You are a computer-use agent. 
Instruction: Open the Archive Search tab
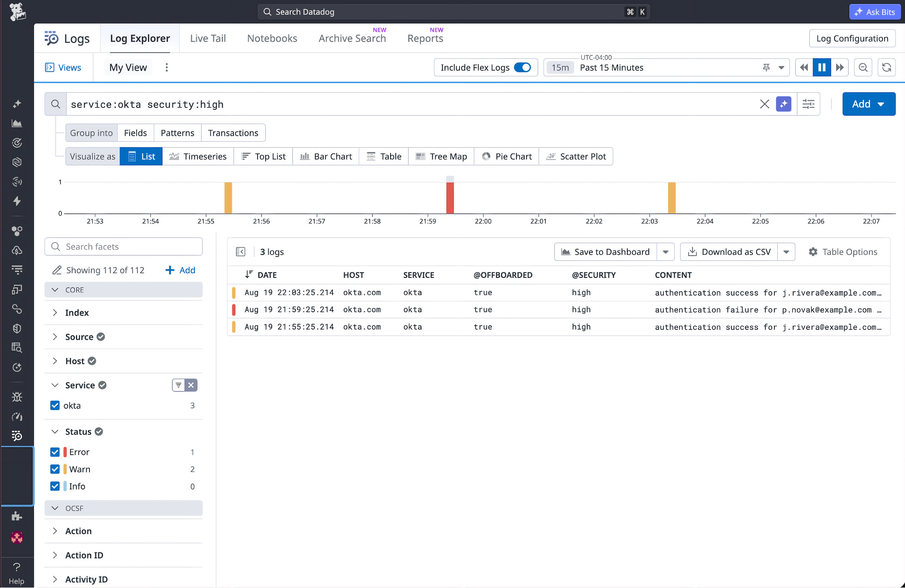[352, 39]
